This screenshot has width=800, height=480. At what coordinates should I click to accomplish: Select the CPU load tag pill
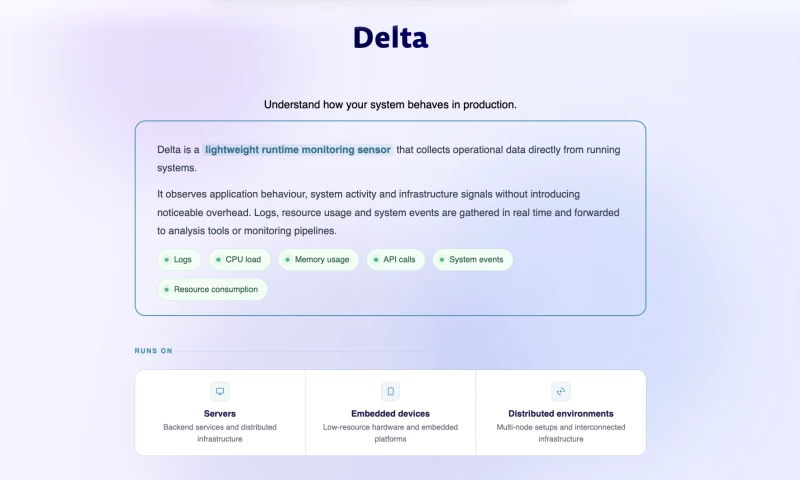240,260
